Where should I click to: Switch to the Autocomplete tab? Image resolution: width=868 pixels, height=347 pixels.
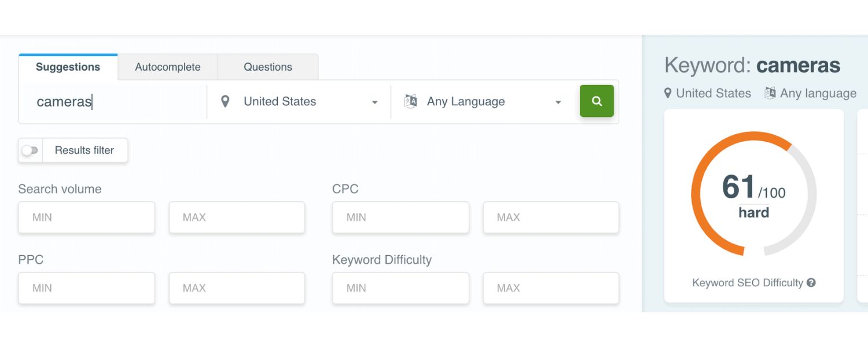click(167, 67)
